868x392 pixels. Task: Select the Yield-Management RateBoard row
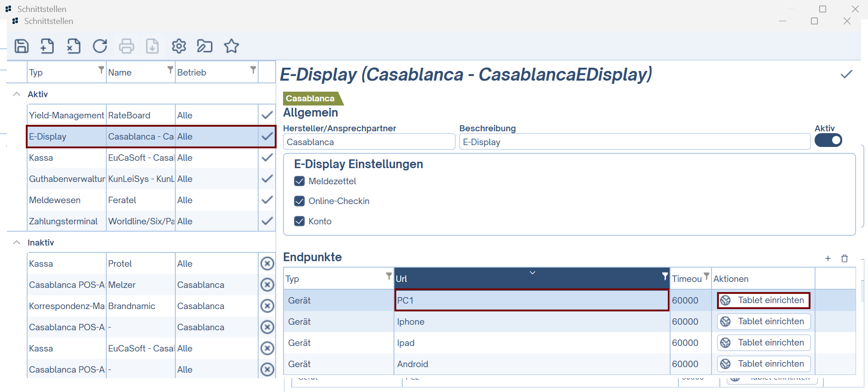(x=138, y=115)
